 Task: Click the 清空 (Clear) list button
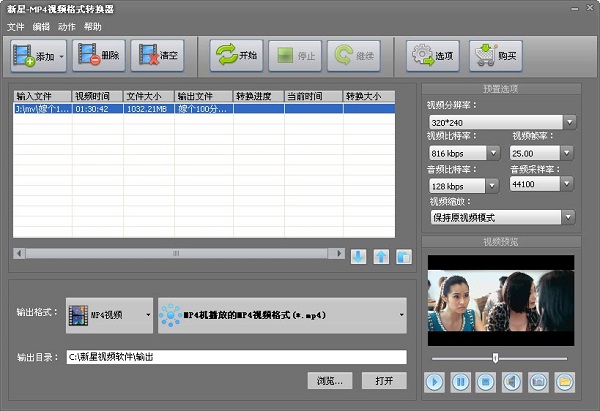coord(157,55)
